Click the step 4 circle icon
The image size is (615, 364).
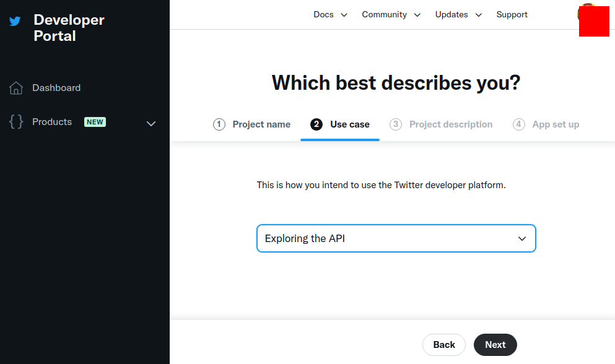point(519,124)
